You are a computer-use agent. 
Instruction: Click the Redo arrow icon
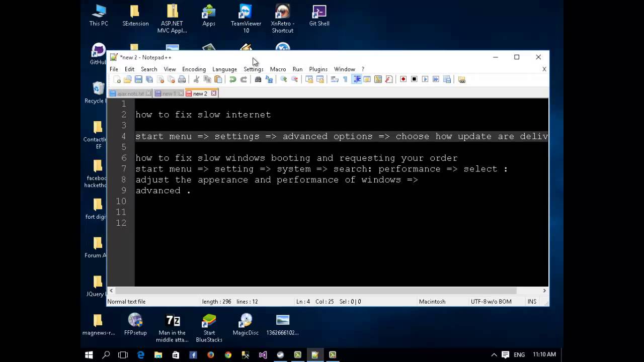(244, 79)
